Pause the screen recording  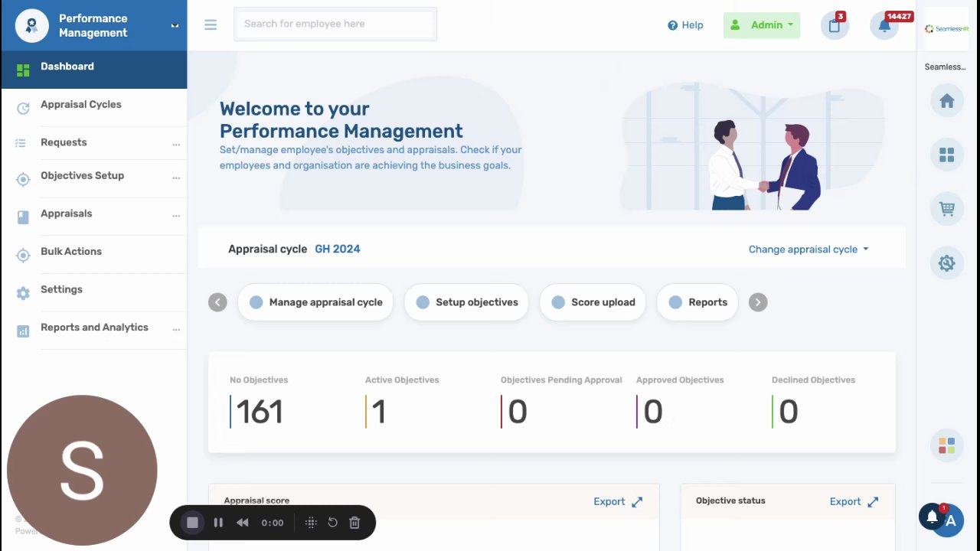[218, 523]
